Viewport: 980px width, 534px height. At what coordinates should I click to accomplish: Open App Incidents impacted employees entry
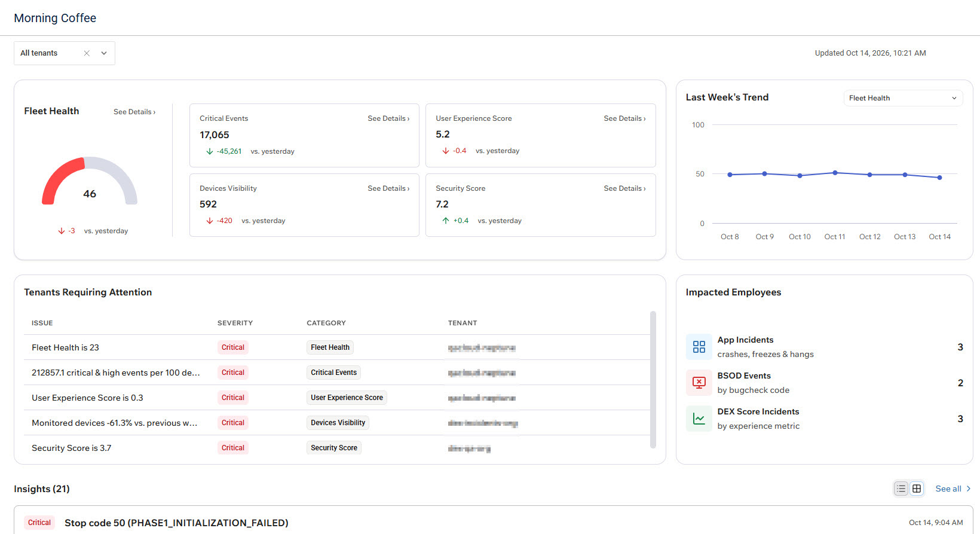tap(825, 347)
